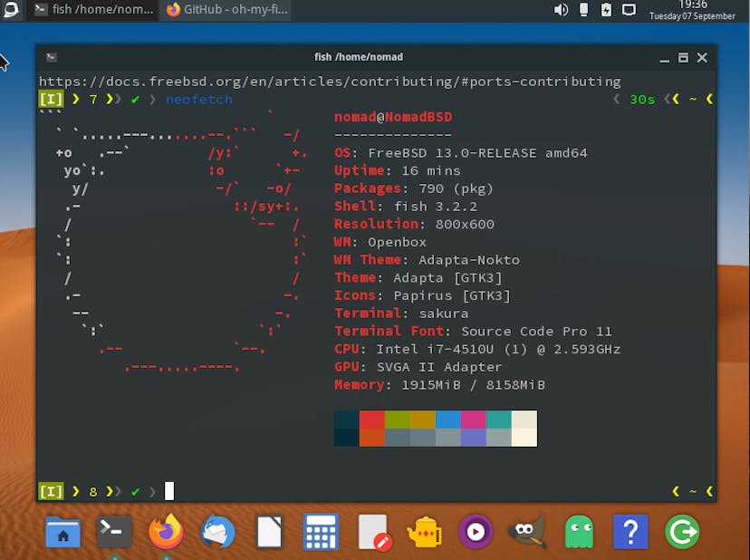Screen dimensions: 750x560
Task: Click the orange ghost game icon
Action: pos(579,532)
